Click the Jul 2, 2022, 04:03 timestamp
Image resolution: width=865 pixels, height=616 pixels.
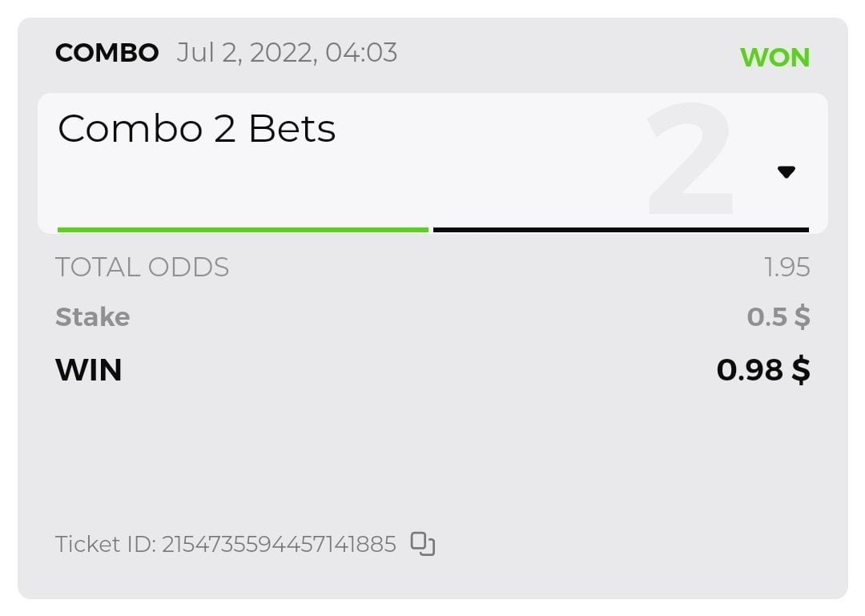pos(287,54)
